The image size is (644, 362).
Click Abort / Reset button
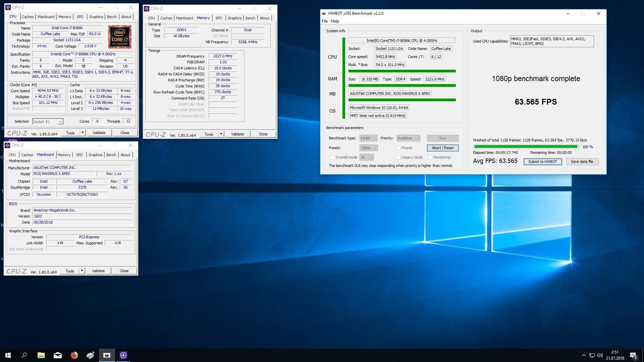pos(442,148)
